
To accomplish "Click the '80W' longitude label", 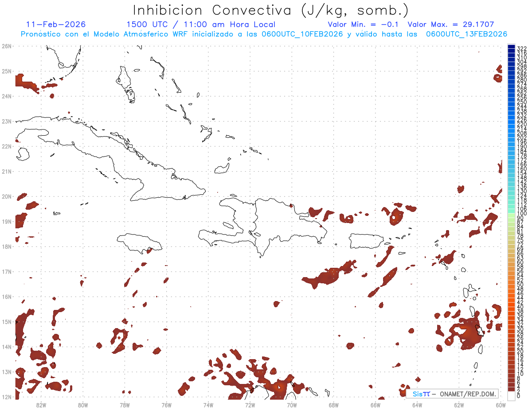I will pos(83,405).
